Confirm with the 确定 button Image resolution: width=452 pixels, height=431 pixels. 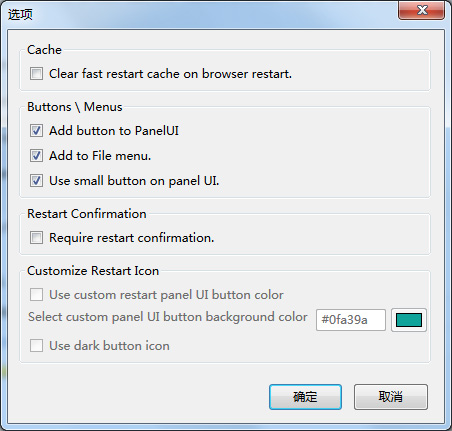(305, 397)
